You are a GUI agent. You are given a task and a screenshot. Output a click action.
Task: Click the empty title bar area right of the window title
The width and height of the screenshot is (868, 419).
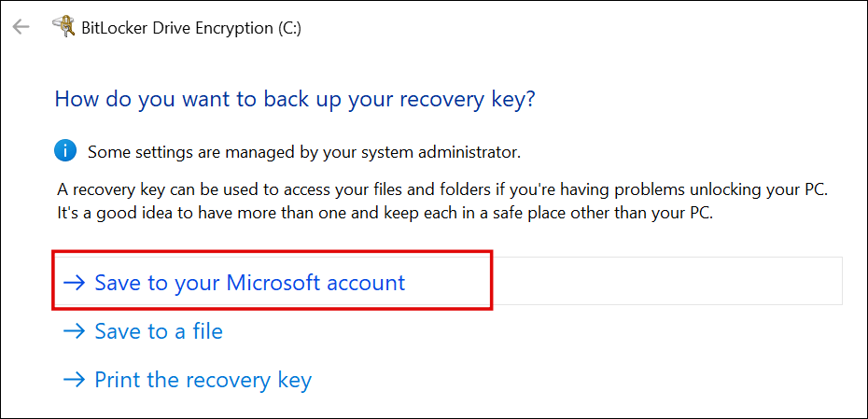(579, 27)
